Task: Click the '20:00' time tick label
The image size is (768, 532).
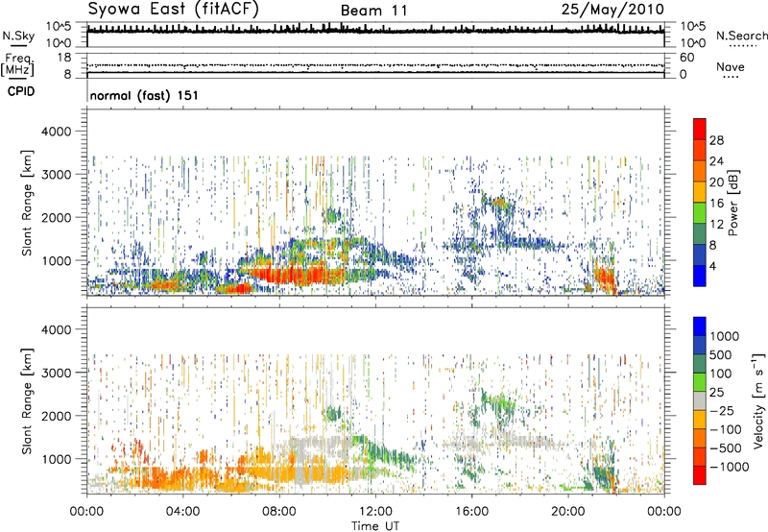Action: click(x=567, y=512)
